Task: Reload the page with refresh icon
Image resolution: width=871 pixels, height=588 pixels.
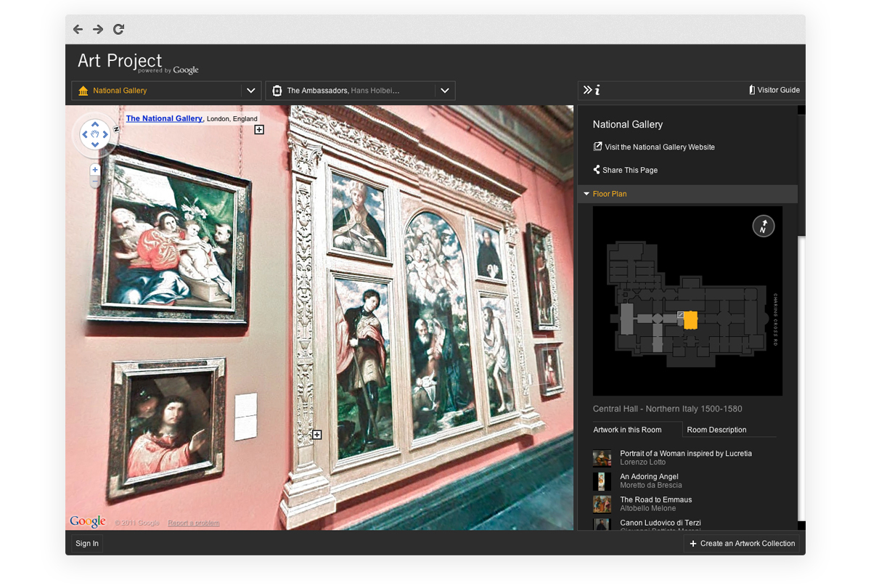Action: point(118,29)
